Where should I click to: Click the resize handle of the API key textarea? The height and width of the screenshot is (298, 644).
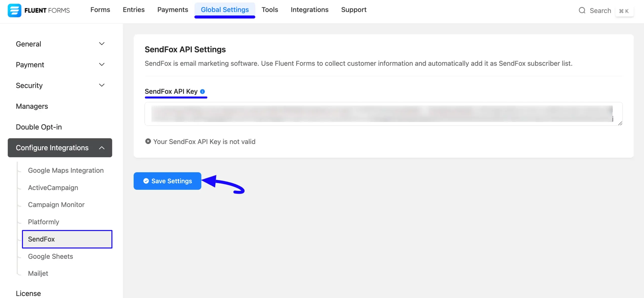point(620,123)
